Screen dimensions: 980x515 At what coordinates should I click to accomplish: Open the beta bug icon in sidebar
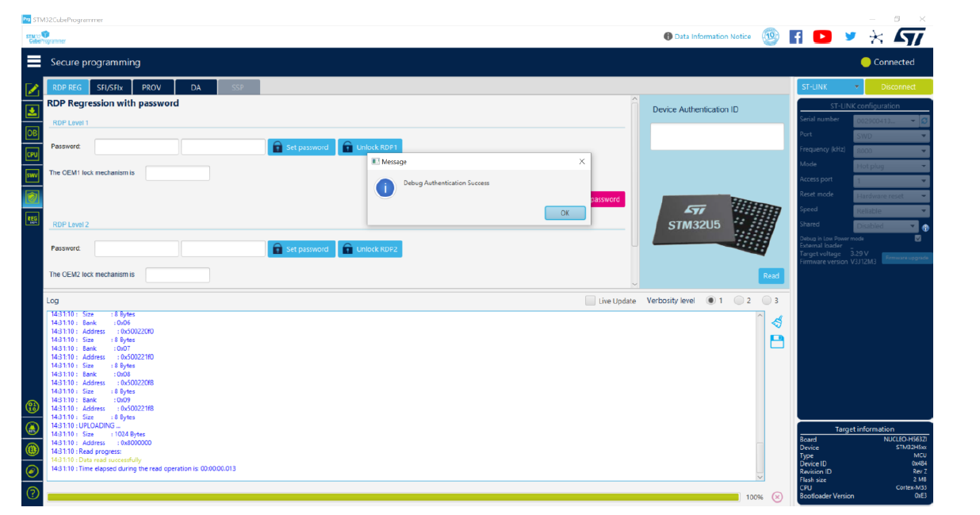coord(33,428)
